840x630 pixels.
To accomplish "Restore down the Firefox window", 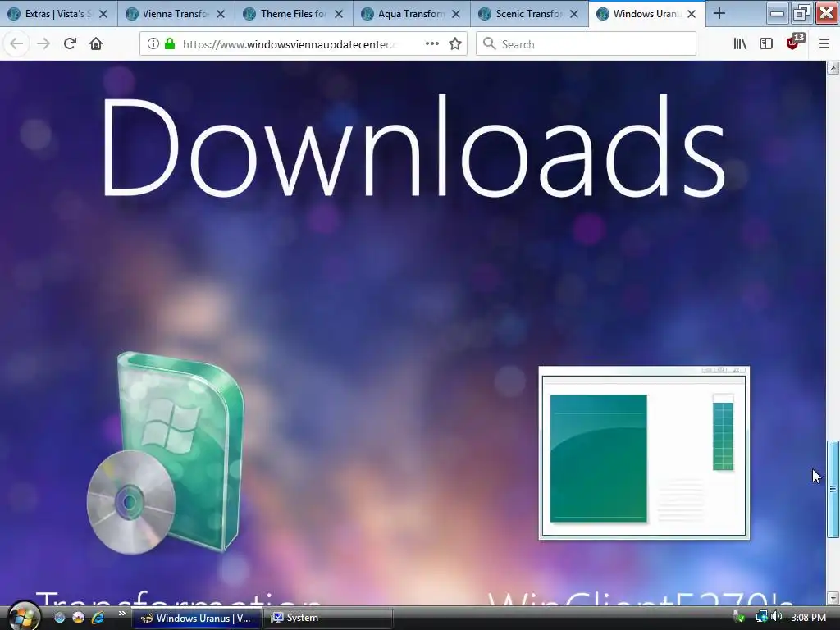I will [x=801, y=13].
